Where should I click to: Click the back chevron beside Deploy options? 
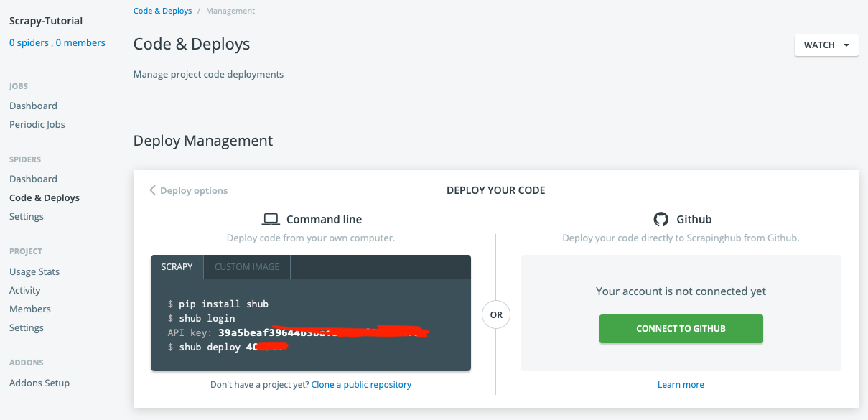point(152,190)
